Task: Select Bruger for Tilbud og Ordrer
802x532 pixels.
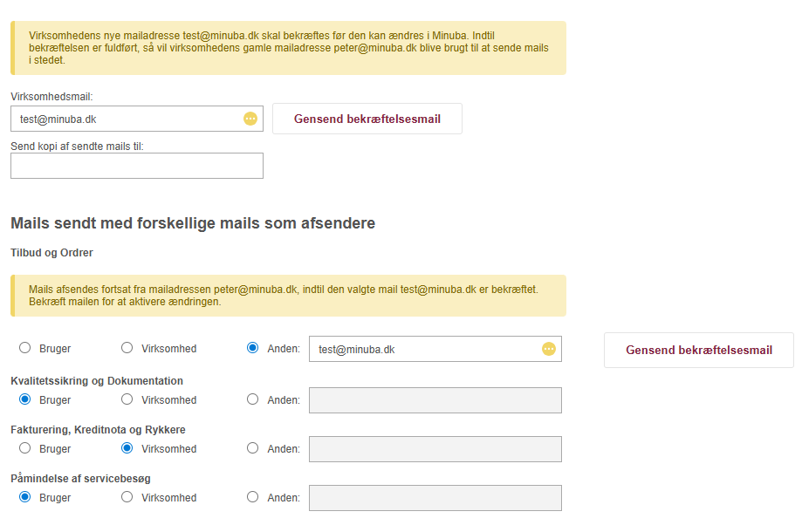Action: tap(24, 348)
